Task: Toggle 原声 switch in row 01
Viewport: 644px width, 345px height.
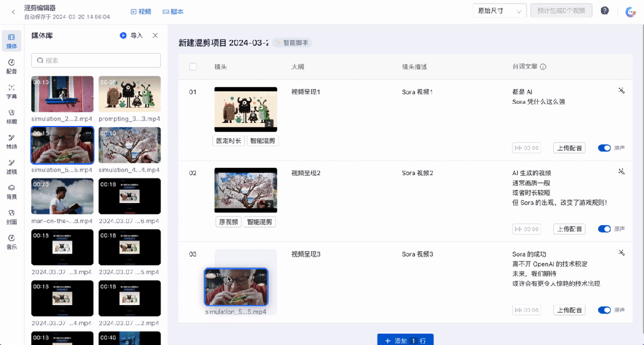Action: click(x=604, y=148)
